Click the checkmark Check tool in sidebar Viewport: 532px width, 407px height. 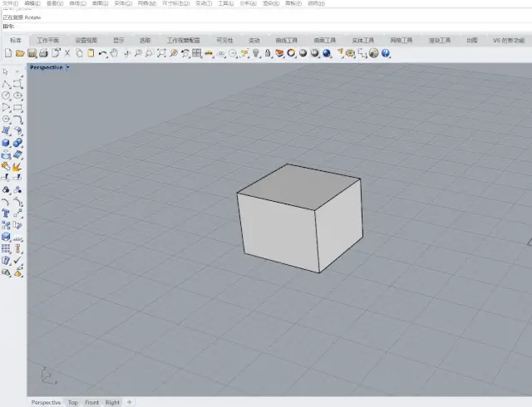point(17,261)
